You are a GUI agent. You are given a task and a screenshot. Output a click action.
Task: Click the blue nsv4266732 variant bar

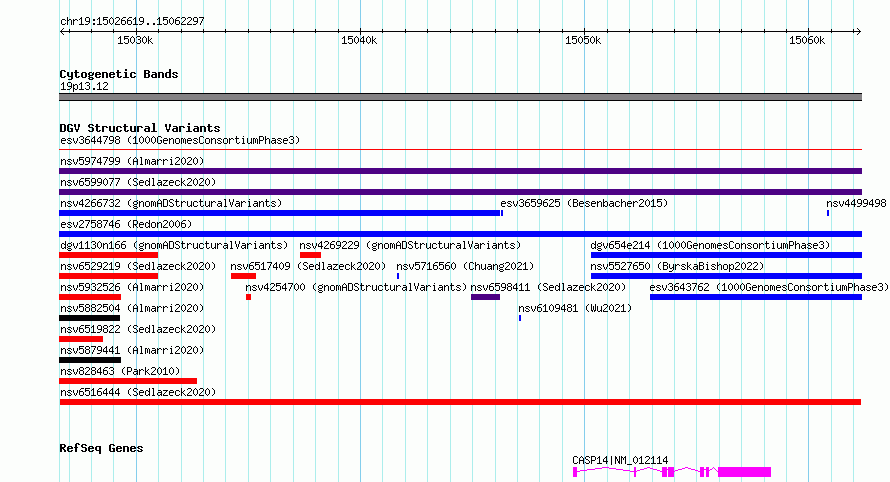(279, 213)
